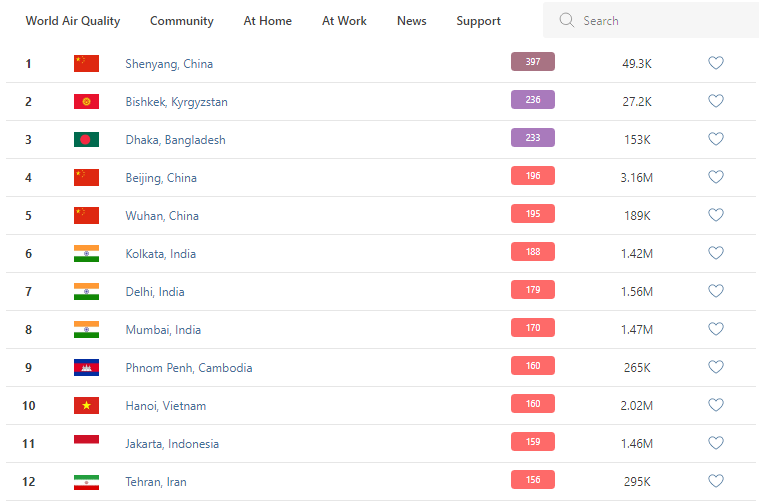Click the purple 236 AQI badge
Image resolution: width=759 pixels, height=502 pixels.
pos(533,100)
